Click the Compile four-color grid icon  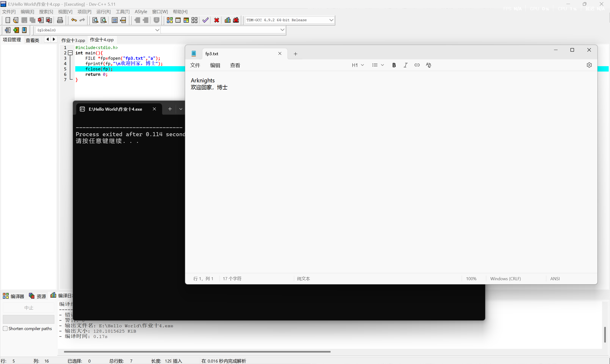click(x=170, y=20)
